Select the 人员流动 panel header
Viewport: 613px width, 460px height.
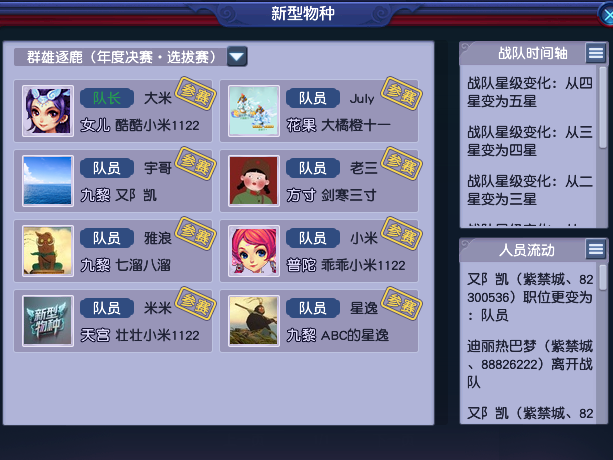pyautogui.click(x=533, y=249)
